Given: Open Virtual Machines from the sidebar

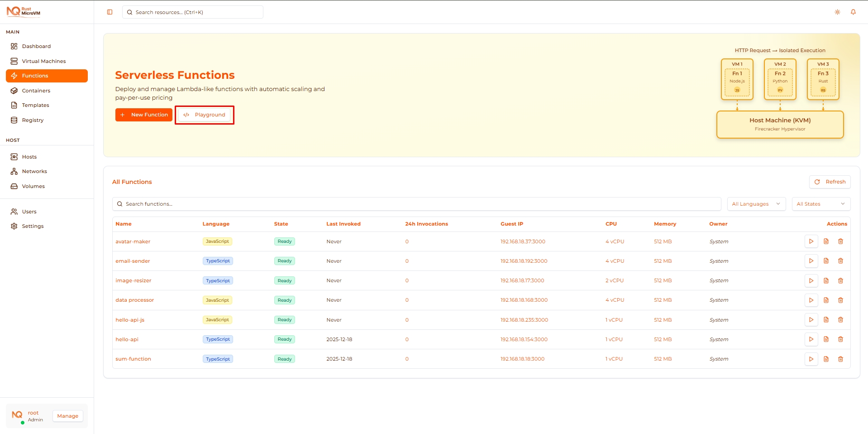Looking at the screenshot, I should (44, 61).
